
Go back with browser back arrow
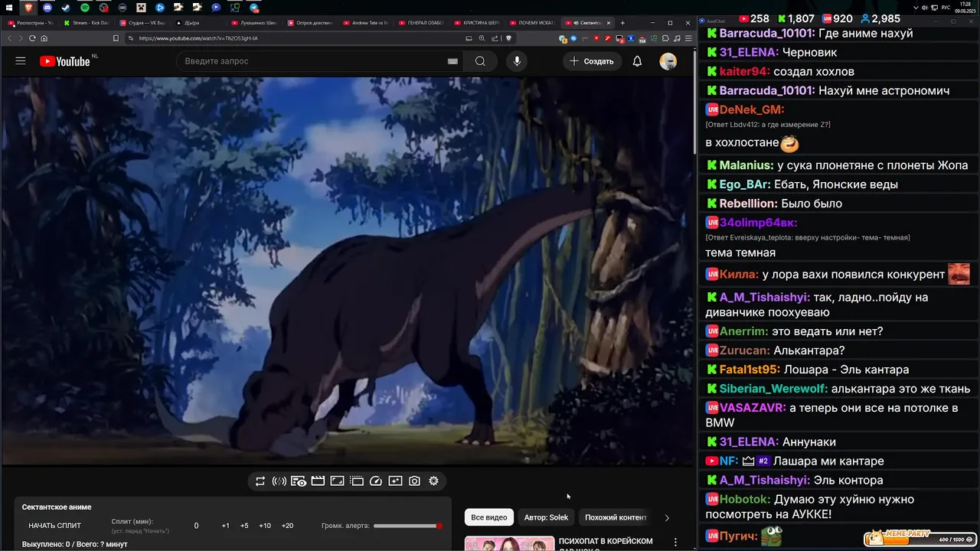(x=9, y=38)
